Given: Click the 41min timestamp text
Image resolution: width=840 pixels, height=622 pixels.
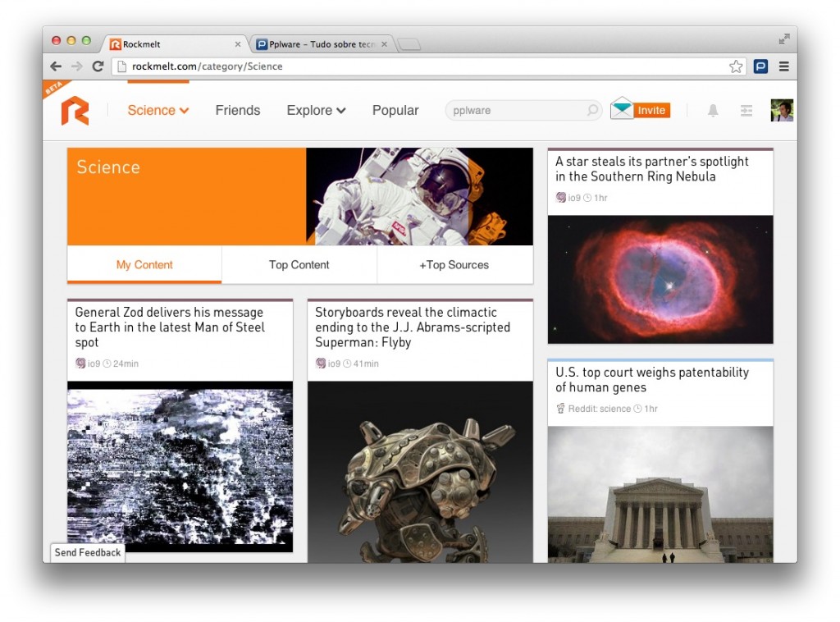Looking at the screenshot, I should pos(366,364).
